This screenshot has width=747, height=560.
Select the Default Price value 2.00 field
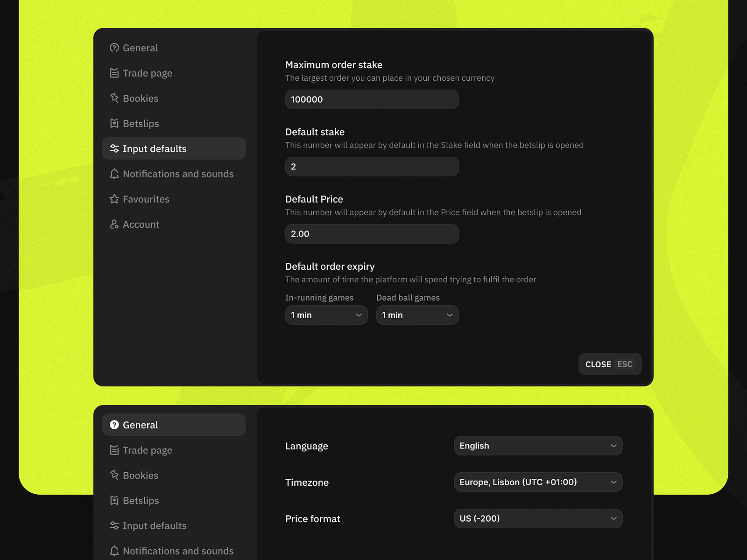[372, 234]
